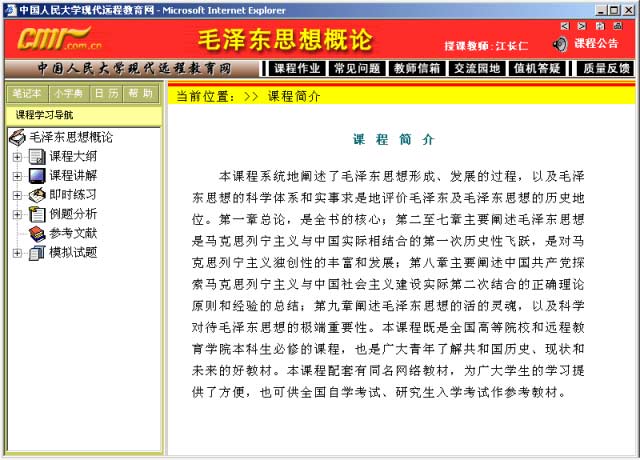Click the 课 程 简 介 page heading
Image resolution: width=640 pixels, height=460 pixels.
pos(393,140)
